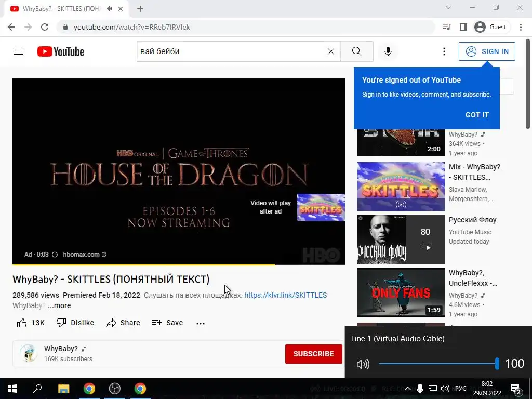Click the tray speaker volume icon
The image size is (532, 399).
click(445, 389)
